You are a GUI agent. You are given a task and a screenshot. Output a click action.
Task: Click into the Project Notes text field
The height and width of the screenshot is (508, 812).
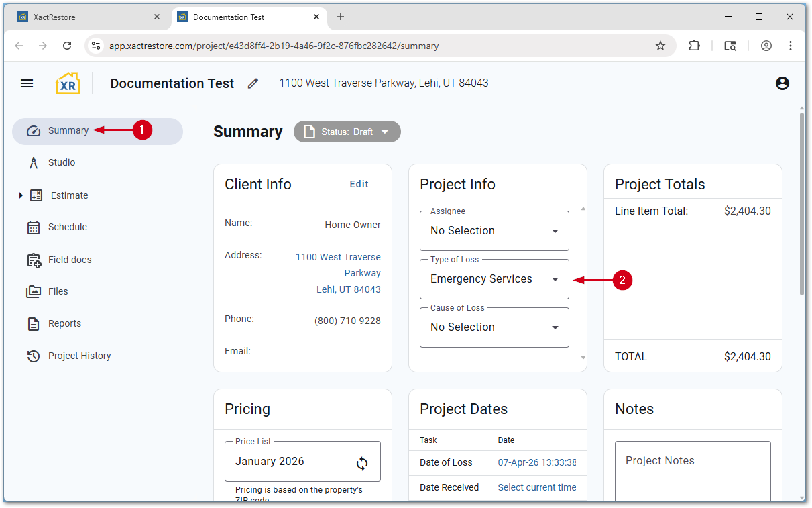tap(693, 470)
